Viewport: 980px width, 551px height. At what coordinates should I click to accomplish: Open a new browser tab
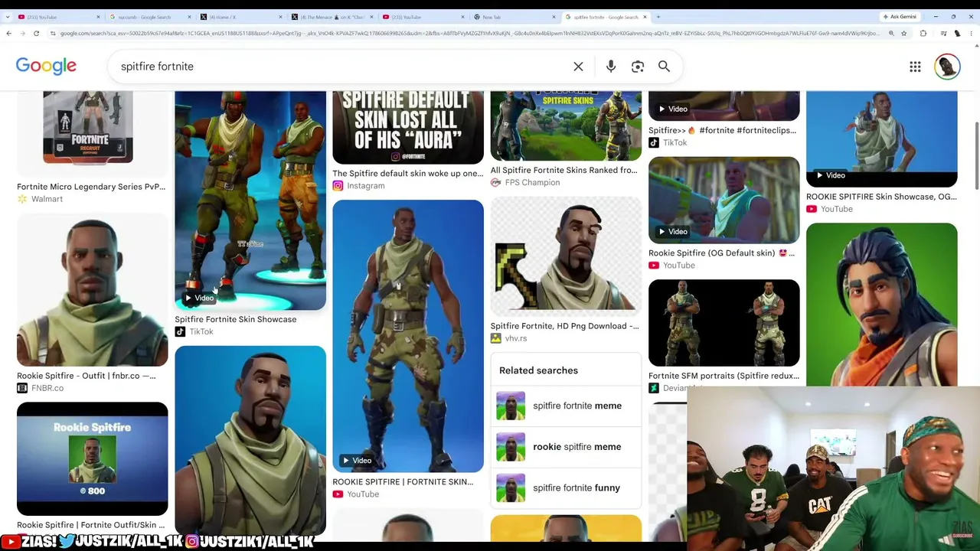point(658,16)
